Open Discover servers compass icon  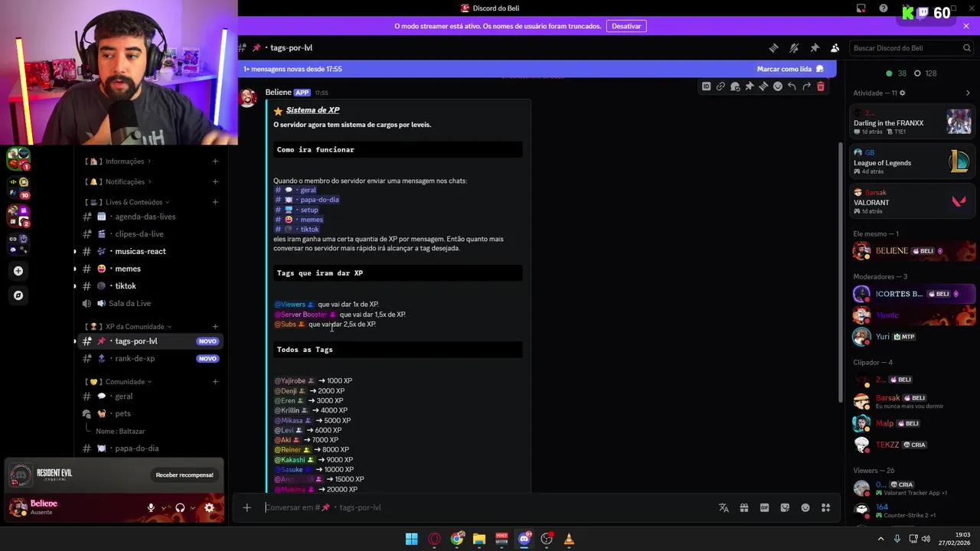click(x=18, y=295)
